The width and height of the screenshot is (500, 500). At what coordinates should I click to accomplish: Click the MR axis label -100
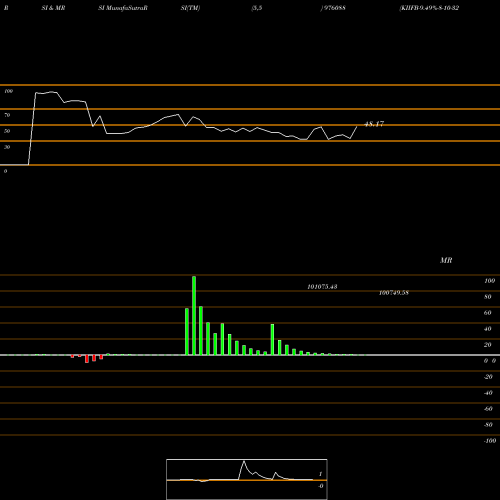(x=490, y=441)
